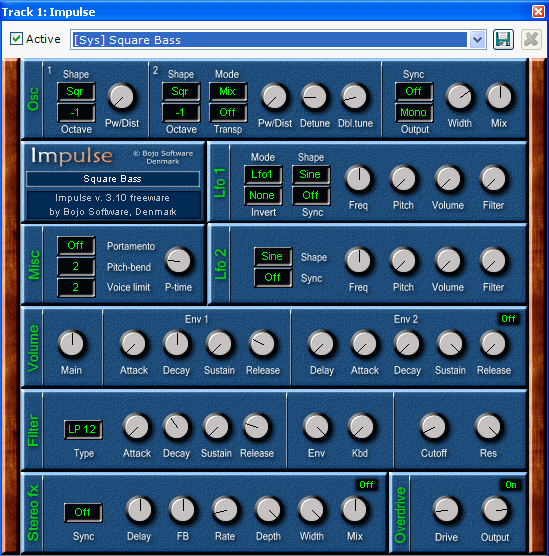Select the [Sys] Square Bass preset field
The height and width of the screenshot is (556, 549).
(270, 40)
